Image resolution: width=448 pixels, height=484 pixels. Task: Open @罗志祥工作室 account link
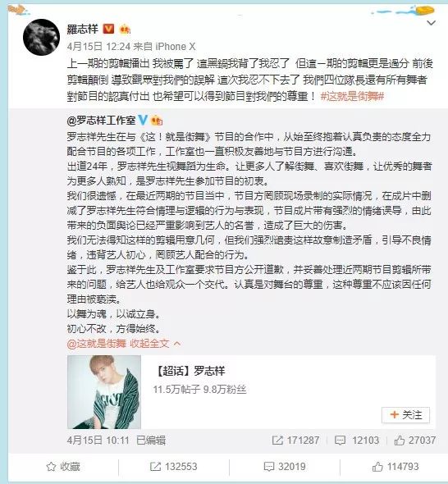point(101,120)
